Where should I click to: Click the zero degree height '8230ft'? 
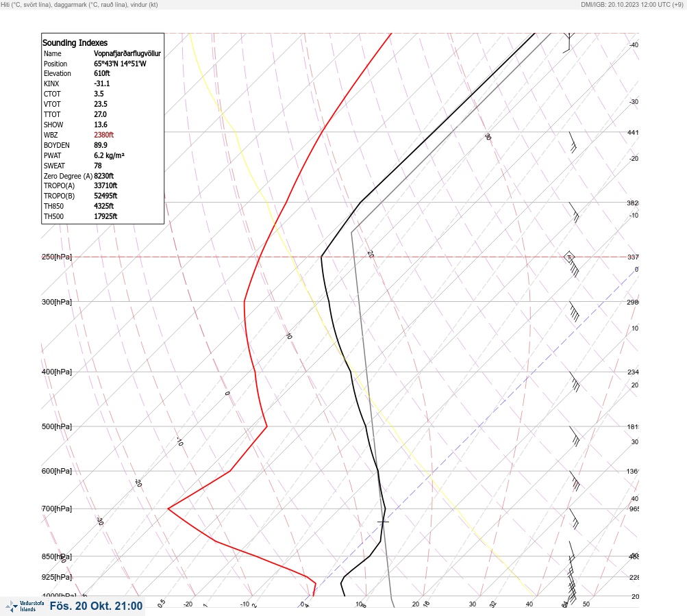tap(104, 176)
